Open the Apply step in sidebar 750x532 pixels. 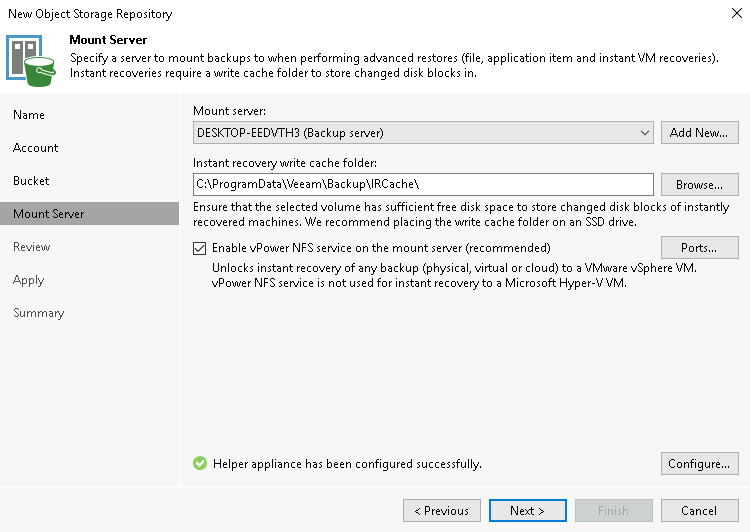tap(29, 280)
